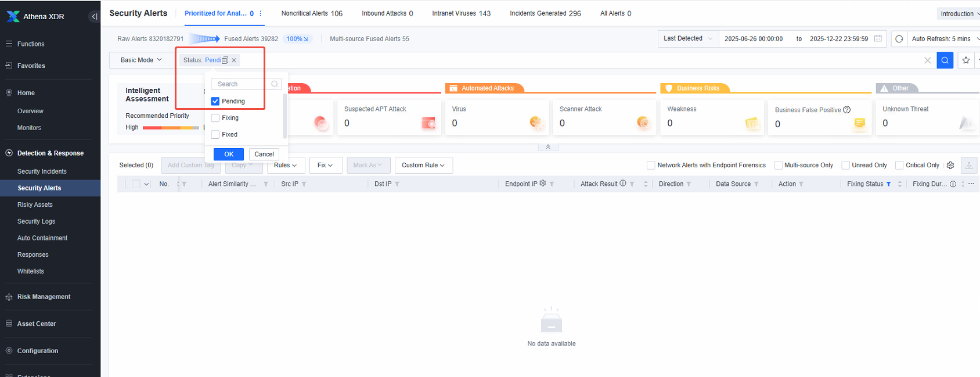Click the star favorite filter icon
This screenshot has width=980, height=377.
point(966,60)
